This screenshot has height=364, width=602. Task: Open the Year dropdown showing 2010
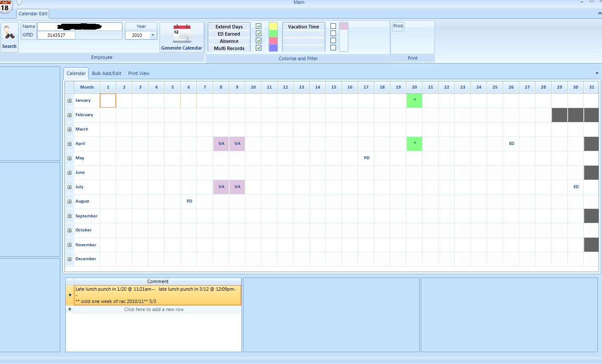[153, 35]
